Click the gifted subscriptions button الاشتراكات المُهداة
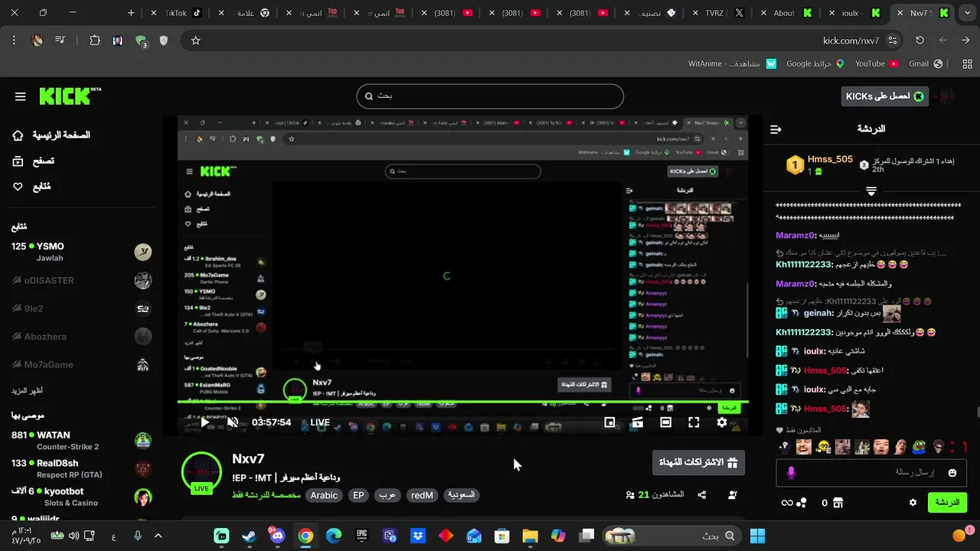The width and height of the screenshot is (980, 551). tap(698, 462)
